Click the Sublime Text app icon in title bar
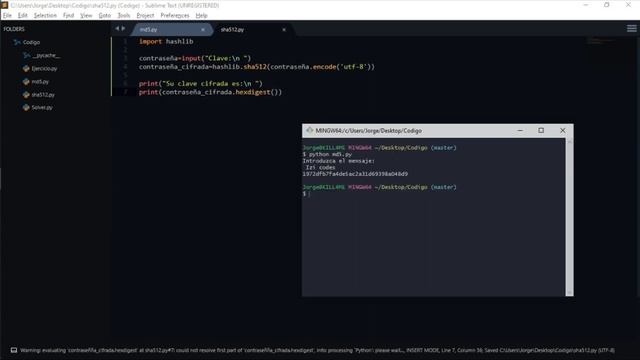Screen dimensions: 640x360 4,5
